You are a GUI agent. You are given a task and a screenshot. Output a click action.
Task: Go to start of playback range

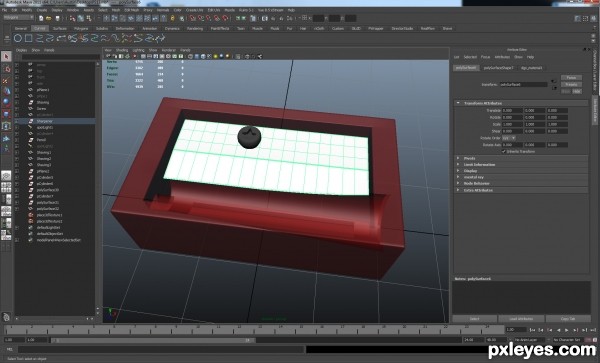[x=532, y=330]
